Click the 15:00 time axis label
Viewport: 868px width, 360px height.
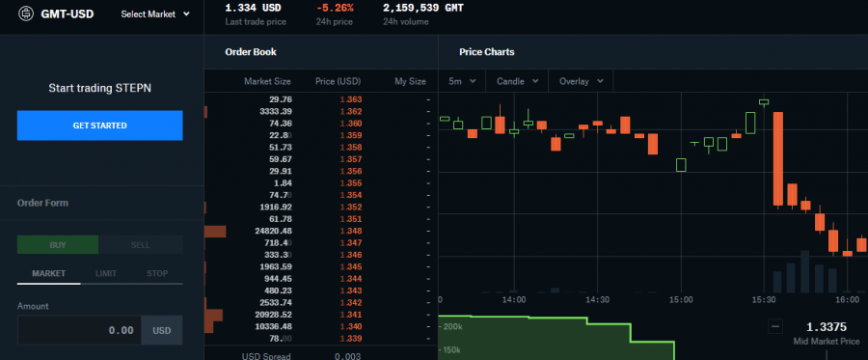coord(681,299)
